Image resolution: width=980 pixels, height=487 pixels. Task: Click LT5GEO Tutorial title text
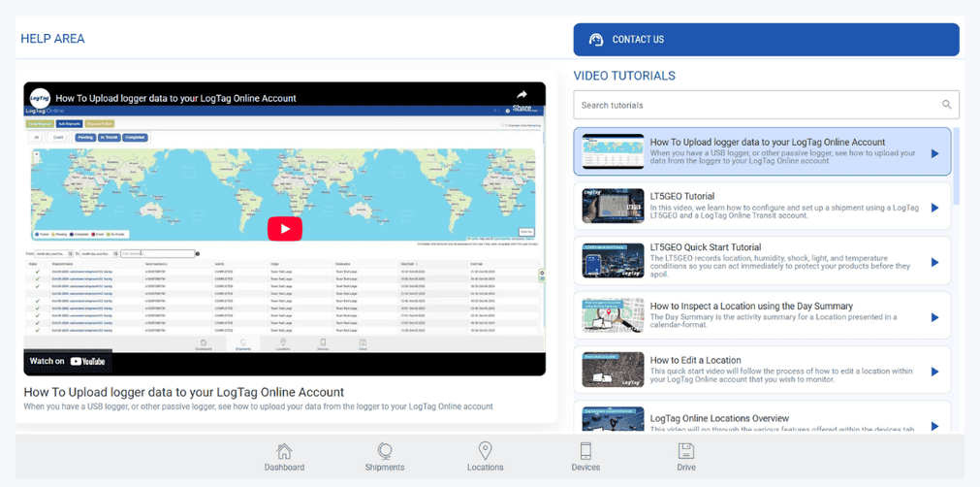pyautogui.click(x=681, y=196)
